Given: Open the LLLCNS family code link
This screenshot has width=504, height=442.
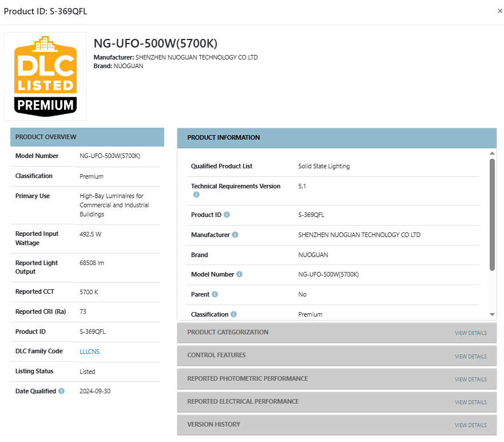Looking at the screenshot, I should point(89,352).
